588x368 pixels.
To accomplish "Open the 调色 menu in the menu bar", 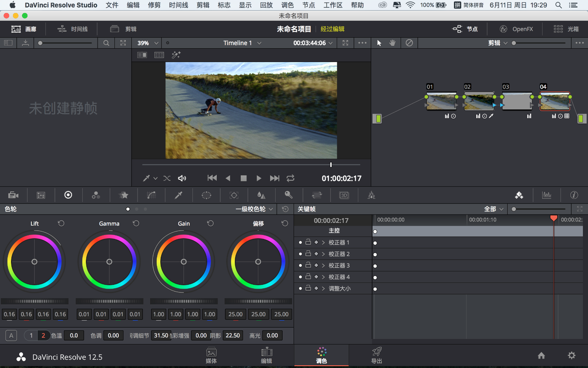I will coord(287,5).
